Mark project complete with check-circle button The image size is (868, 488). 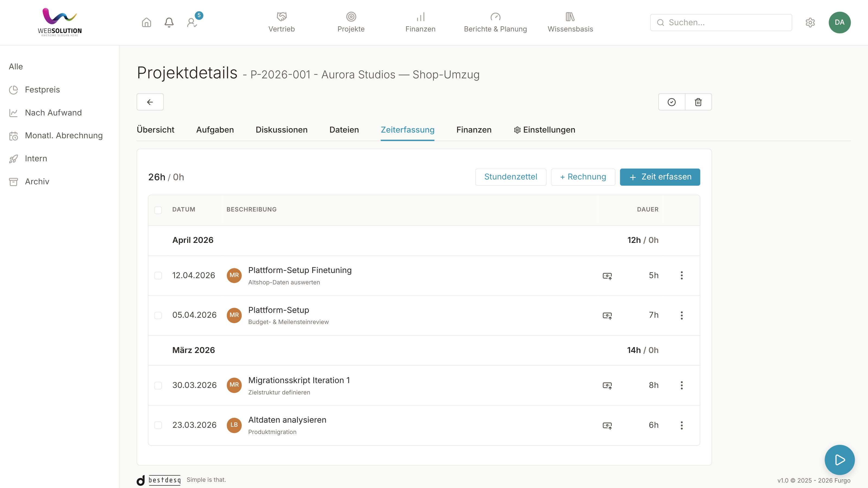tap(672, 102)
